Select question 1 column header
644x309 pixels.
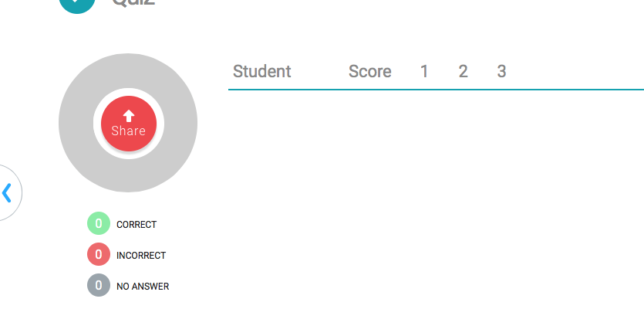click(424, 72)
